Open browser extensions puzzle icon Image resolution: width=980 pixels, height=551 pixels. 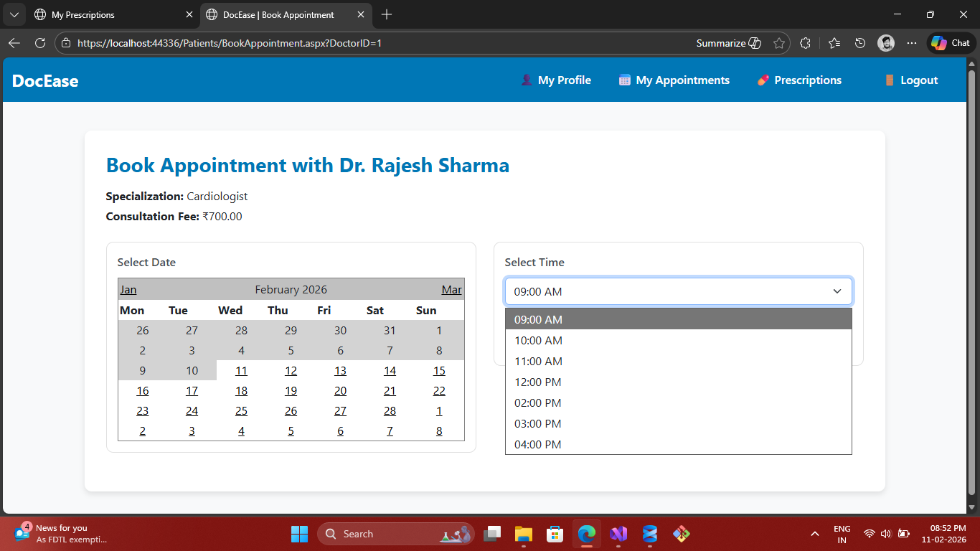[805, 43]
